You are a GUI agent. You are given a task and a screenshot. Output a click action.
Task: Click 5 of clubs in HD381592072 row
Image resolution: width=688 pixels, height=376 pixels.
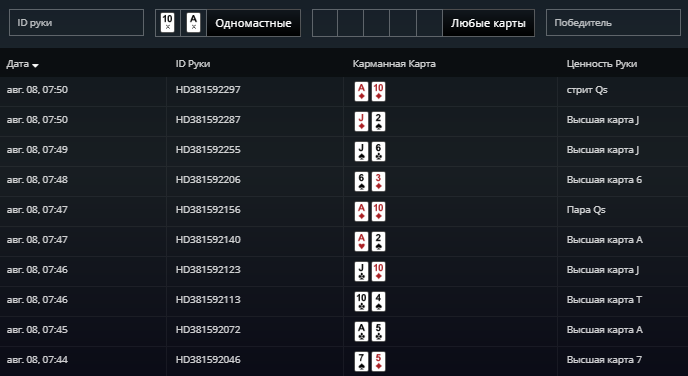[x=378, y=331]
